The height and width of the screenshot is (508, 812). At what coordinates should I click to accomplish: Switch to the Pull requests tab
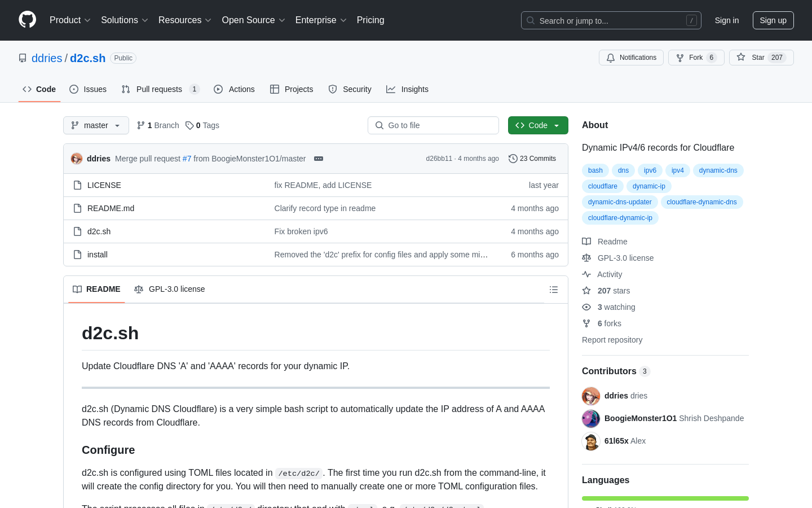pyautogui.click(x=160, y=89)
